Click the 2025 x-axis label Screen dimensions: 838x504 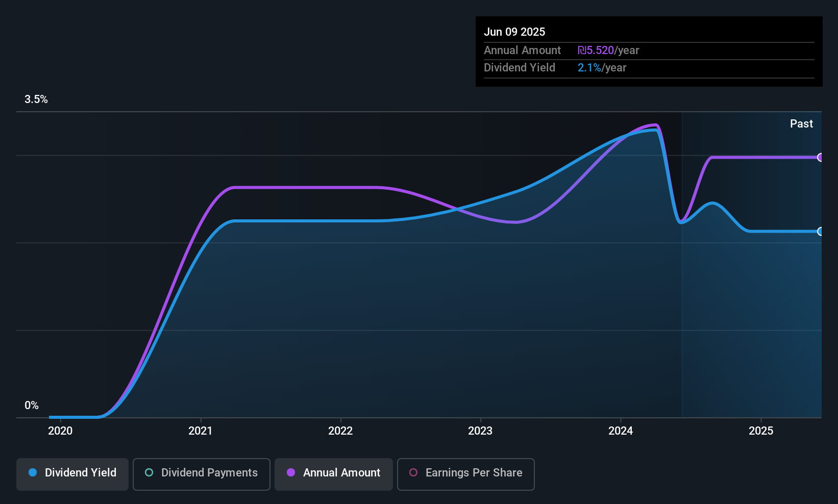tap(761, 431)
